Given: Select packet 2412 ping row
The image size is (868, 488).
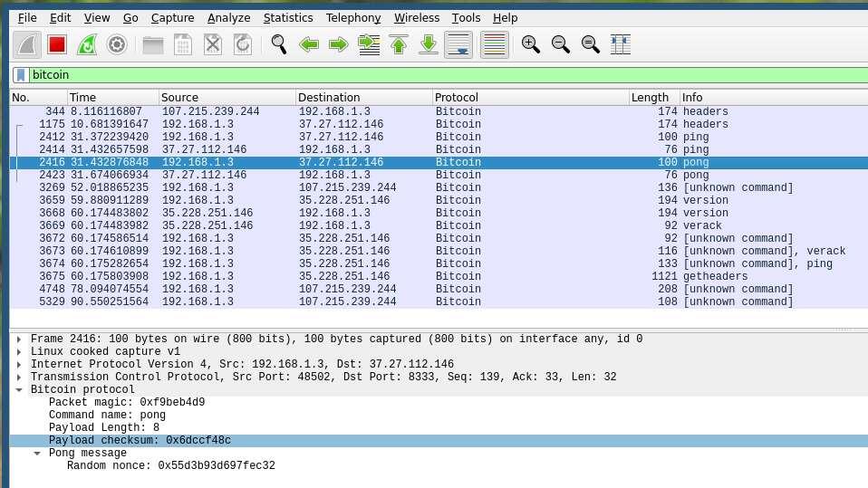Looking at the screenshot, I should pos(439,137).
